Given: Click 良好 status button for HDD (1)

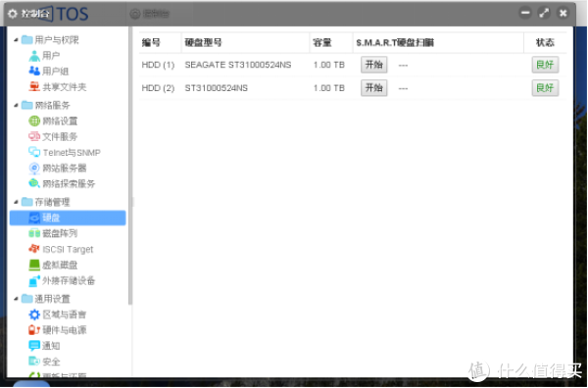Looking at the screenshot, I should pyautogui.click(x=545, y=65).
